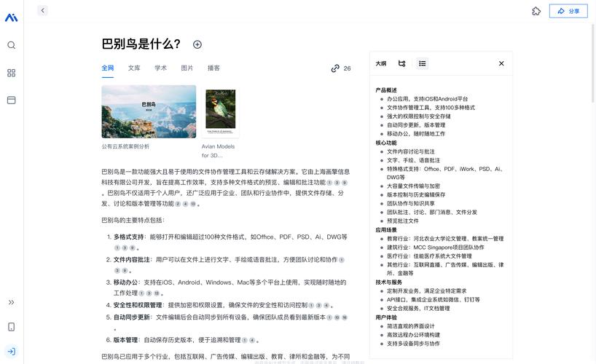Viewport: 596px width, 364px height.
Task: Click the 版本管理 list heading
Action: point(125,340)
